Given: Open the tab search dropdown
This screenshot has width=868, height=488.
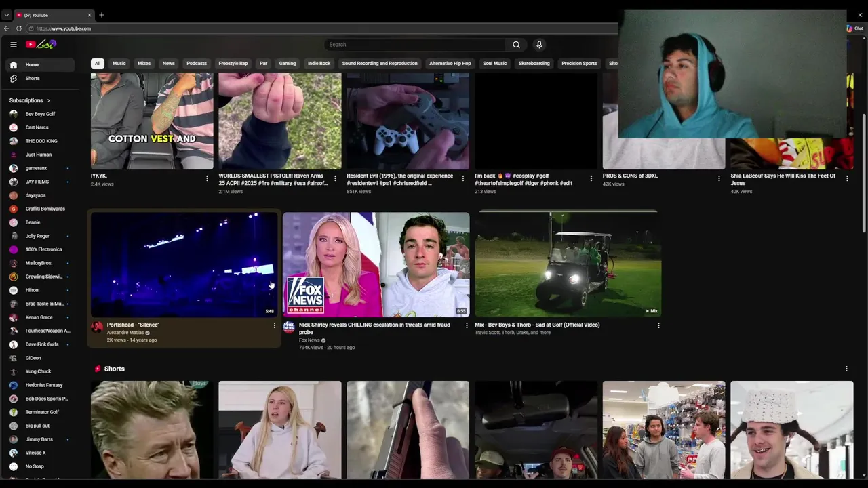Looking at the screenshot, I should pos(7,15).
